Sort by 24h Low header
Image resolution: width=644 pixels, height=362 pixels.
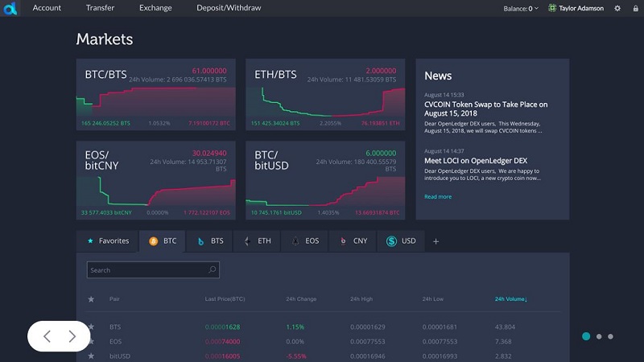[433, 298]
